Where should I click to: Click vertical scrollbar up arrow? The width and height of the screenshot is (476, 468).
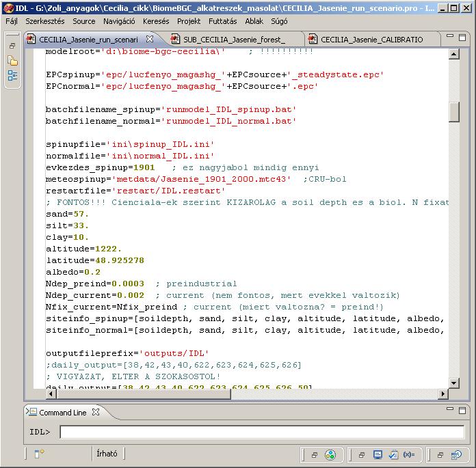pos(454,54)
